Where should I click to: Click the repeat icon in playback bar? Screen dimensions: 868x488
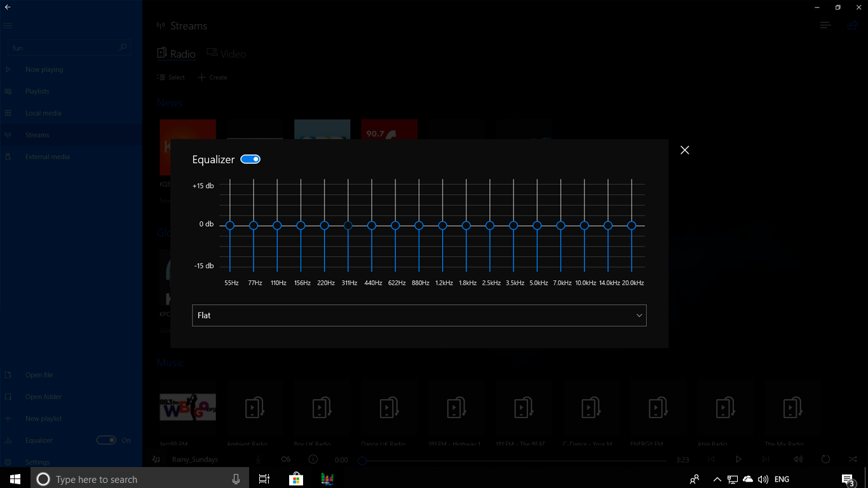pyautogui.click(x=825, y=459)
